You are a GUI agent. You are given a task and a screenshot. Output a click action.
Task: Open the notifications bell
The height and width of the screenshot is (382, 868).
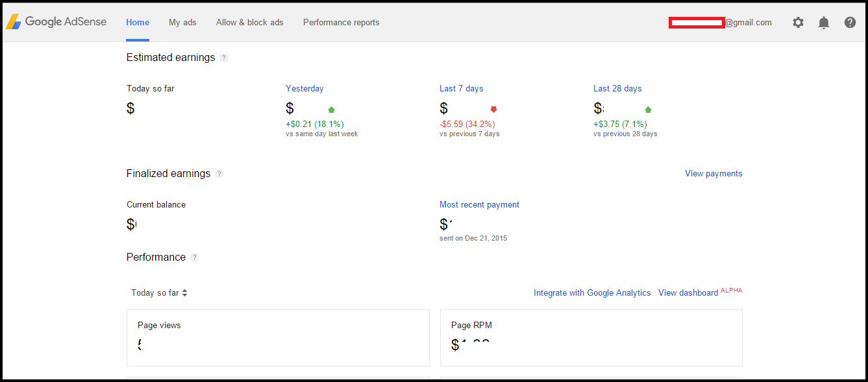pos(824,23)
